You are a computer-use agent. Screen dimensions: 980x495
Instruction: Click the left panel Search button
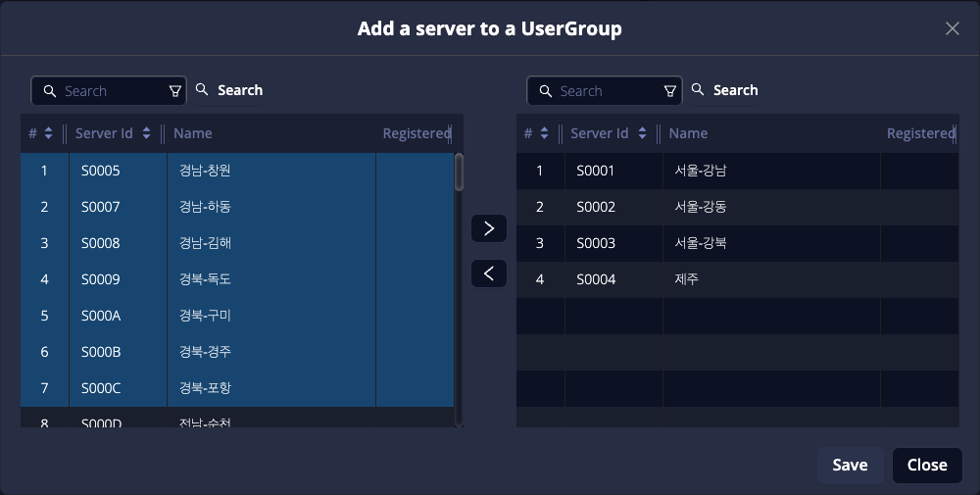[x=229, y=90]
